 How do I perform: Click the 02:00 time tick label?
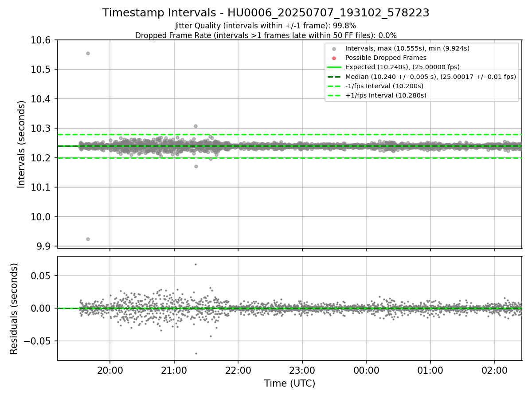494,370
